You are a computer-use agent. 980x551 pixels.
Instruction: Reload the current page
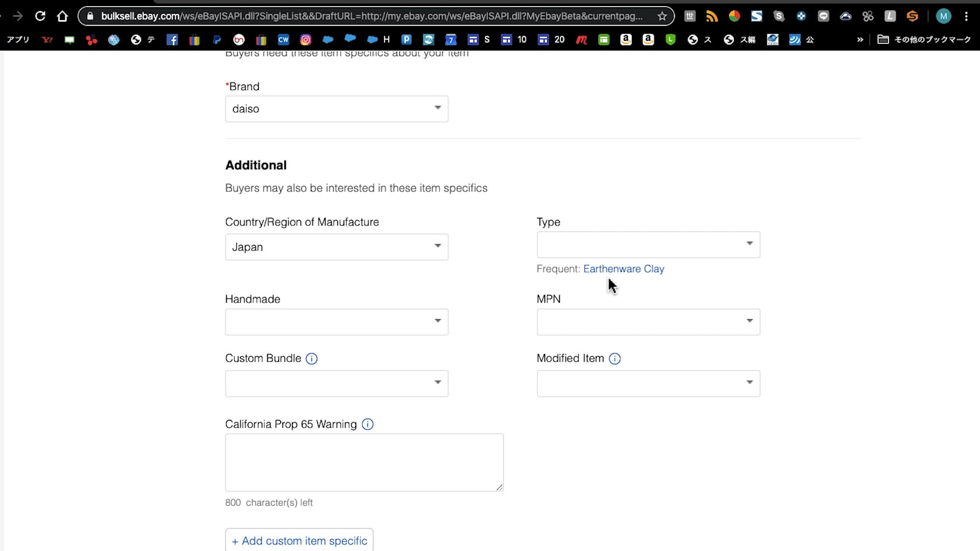[x=40, y=16]
